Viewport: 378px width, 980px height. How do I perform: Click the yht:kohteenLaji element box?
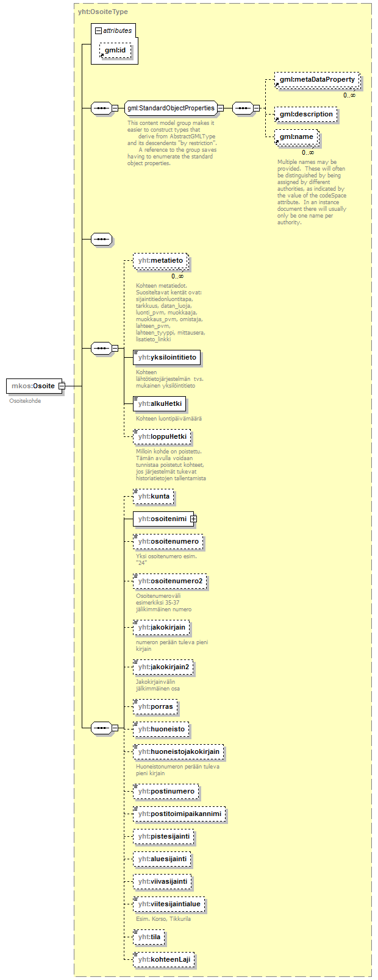pyautogui.click(x=163, y=960)
